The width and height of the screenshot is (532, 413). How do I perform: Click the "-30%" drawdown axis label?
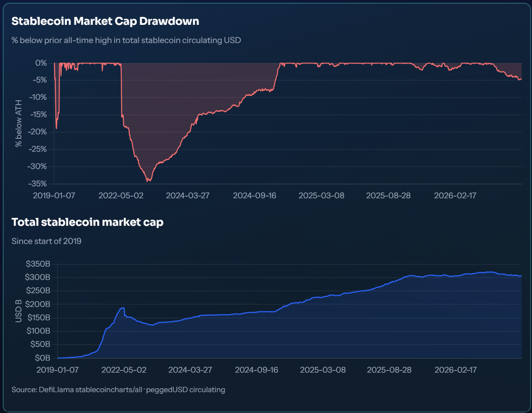coord(37,167)
